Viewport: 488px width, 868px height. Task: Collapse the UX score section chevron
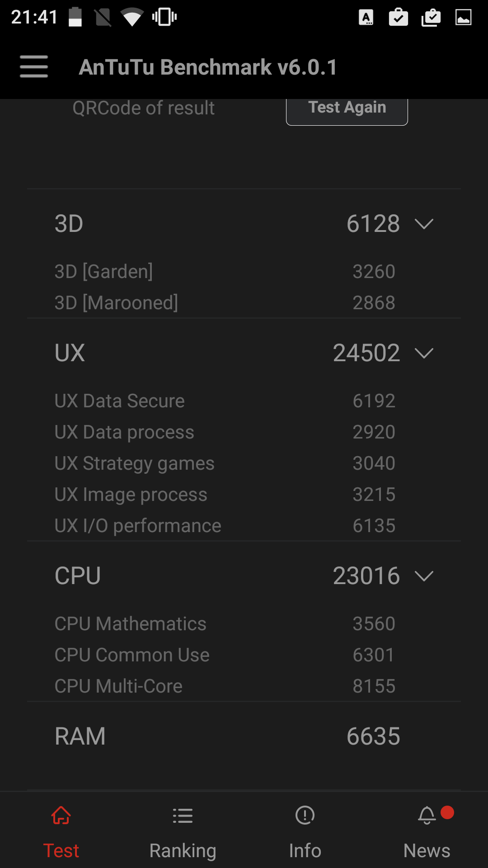point(424,353)
